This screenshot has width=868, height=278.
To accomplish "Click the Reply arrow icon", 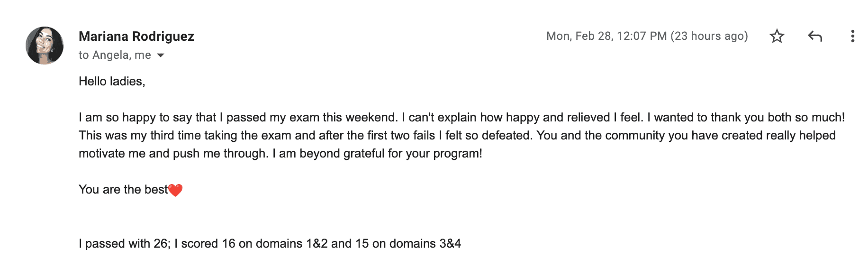I will (814, 36).
